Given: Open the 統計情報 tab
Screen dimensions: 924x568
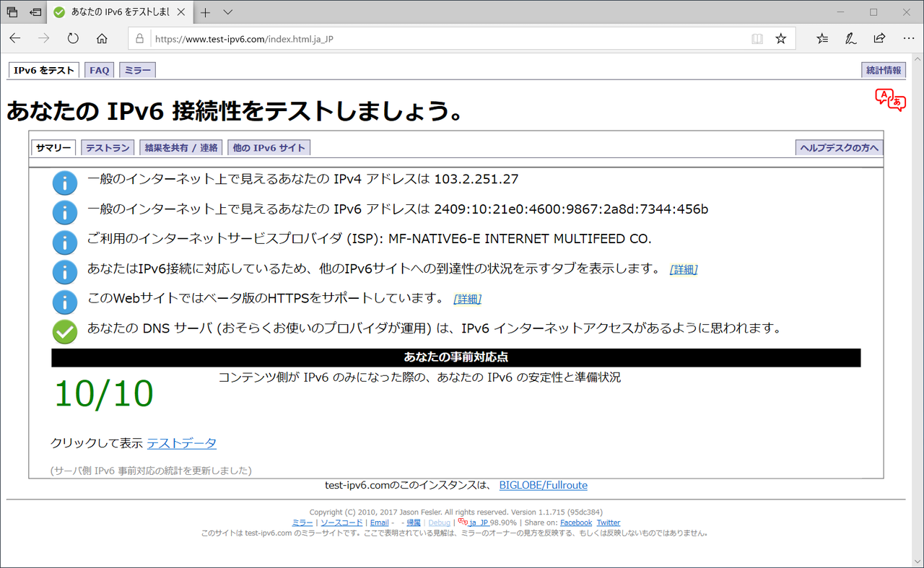Looking at the screenshot, I should 884,70.
